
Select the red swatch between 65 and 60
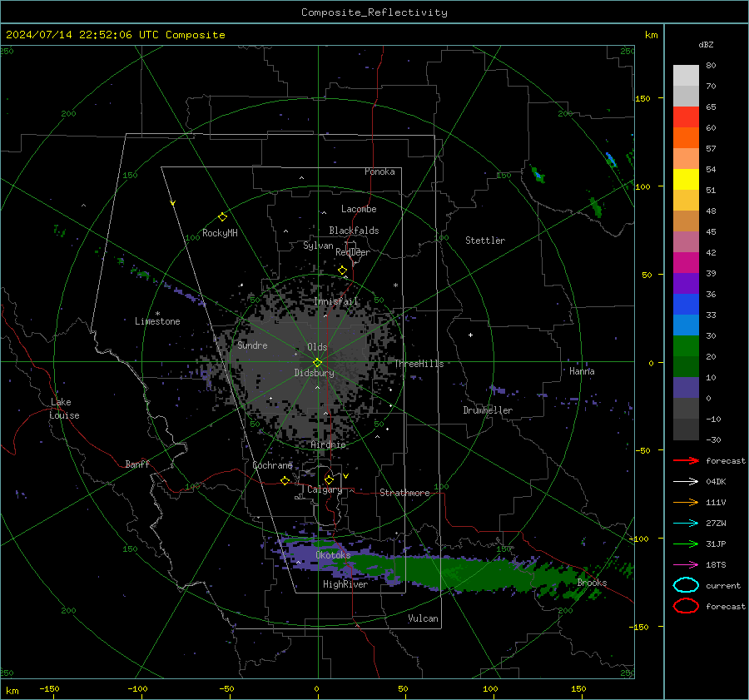686,117
